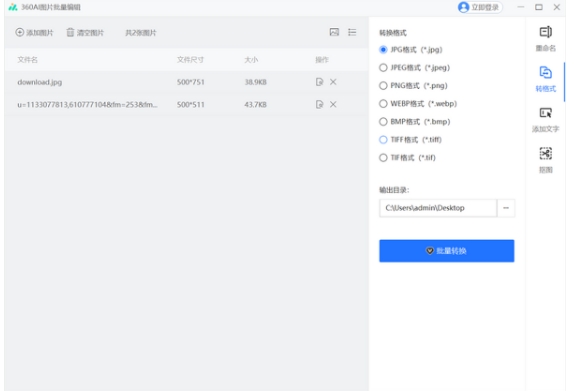This screenshot has width=577, height=391.
Task: Click the 500*751 dimension cell
Action: (x=190, y=82)
